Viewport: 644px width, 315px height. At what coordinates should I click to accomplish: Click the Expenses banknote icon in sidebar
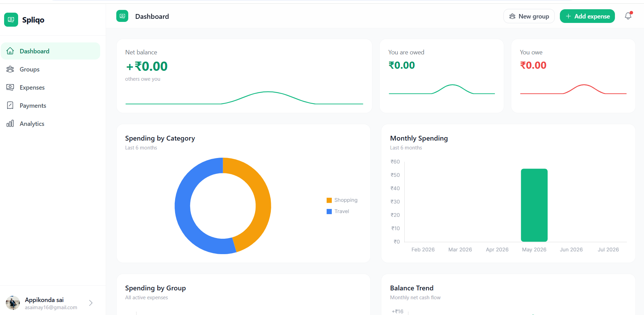(x=10, y=87)
